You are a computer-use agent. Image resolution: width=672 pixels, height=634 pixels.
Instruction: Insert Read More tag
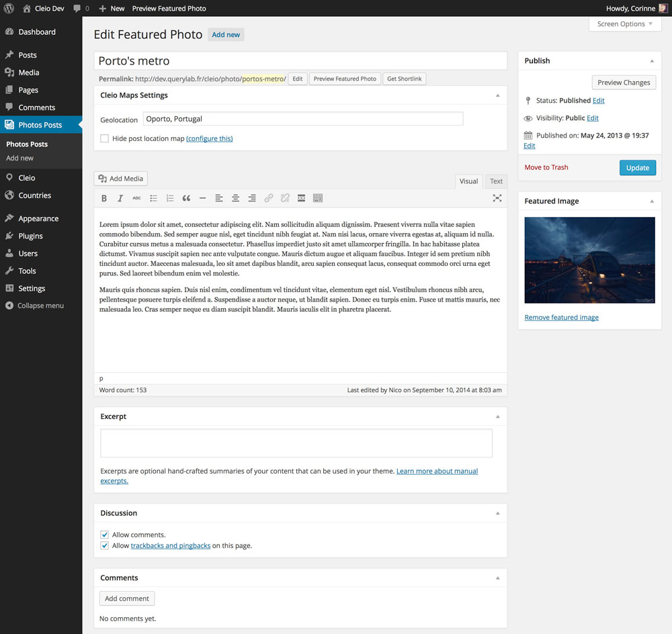pyautogui.click(x=301, y=198)
